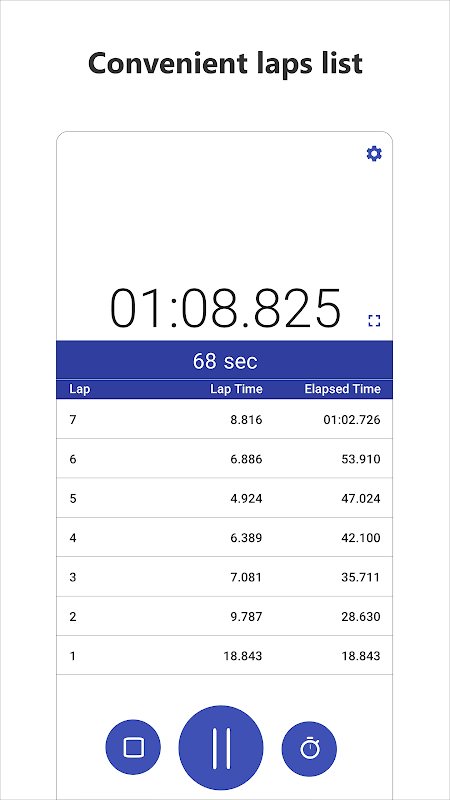450x800 pixels.
Task: Click elapsed time 01:02.726 entry
Action: [x=352, y=420]
